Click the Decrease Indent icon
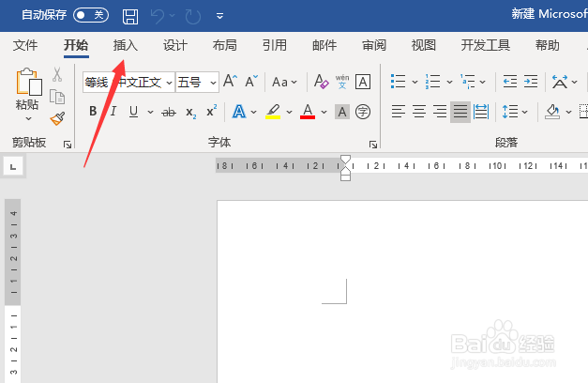This screenshot has width=588, height=383. pyautogui.click(x=510, y=81)
